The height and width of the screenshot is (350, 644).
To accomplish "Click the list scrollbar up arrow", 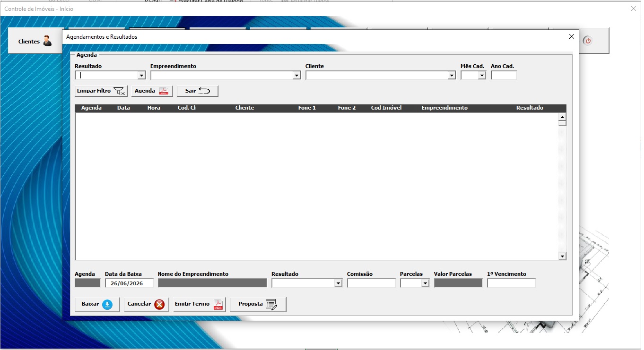I will pyautogui.click(x=562, y=117).
